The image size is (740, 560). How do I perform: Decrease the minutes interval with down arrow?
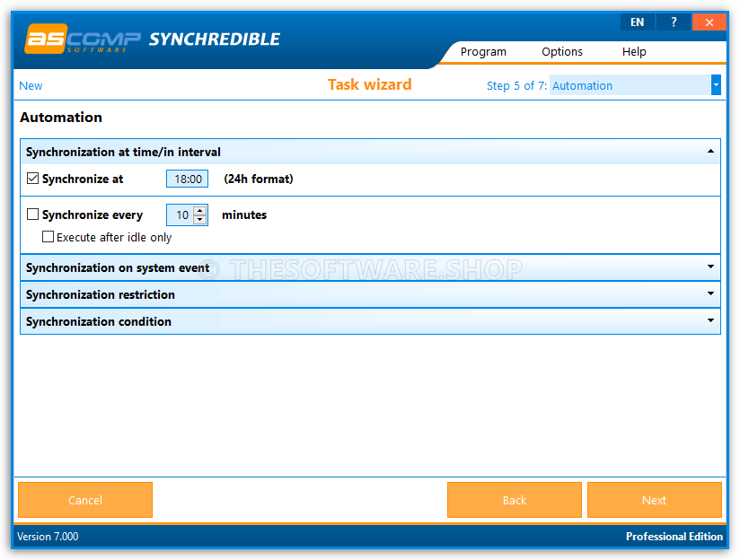point(200,220)
